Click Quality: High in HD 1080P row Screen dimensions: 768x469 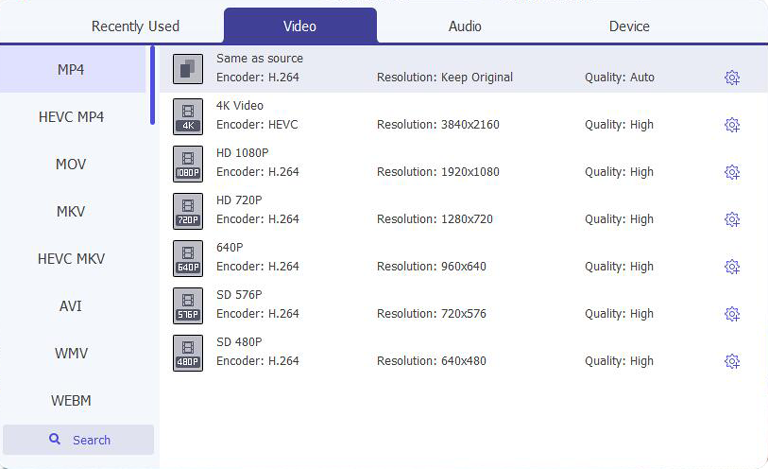click(x=619, y=172)
